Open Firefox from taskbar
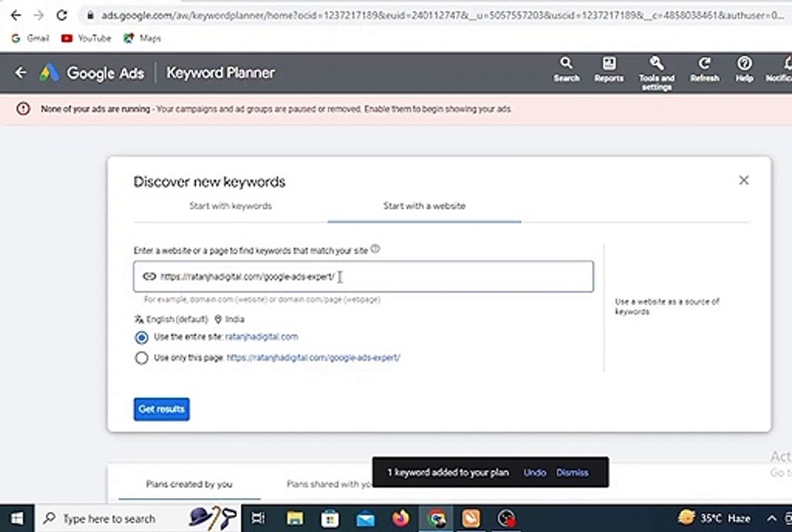This screenshot has height=532, width=792. click(x=401, y=519)
